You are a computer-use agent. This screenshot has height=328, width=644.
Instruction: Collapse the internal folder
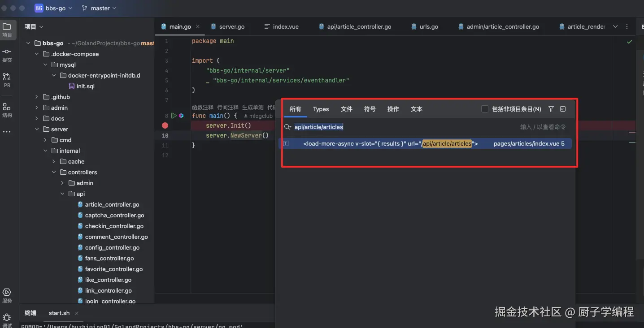coord(45,151)
